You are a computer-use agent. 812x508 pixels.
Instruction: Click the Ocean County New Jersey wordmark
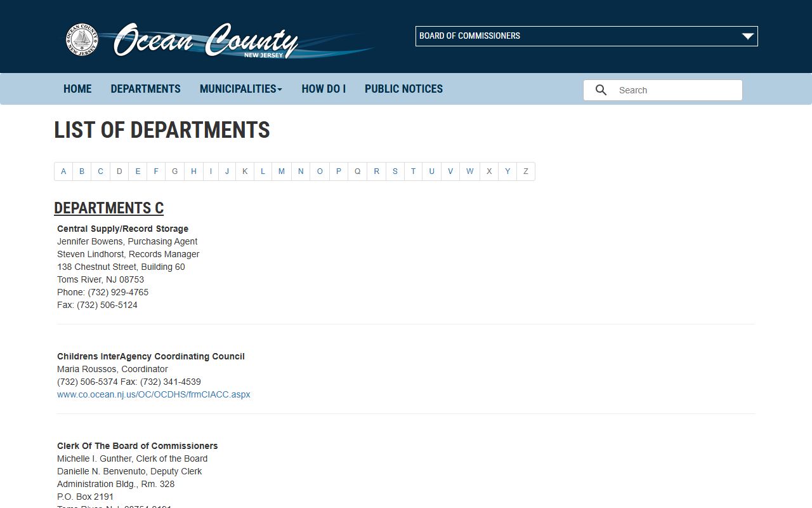(x=206, y=41)
